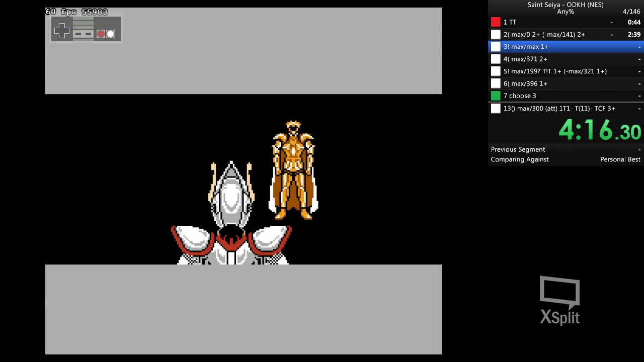This screenshot has width=644, height=362.
Task: Click the white A button on controller overlay
Action: pyautogui.click(x=110, y=34)
